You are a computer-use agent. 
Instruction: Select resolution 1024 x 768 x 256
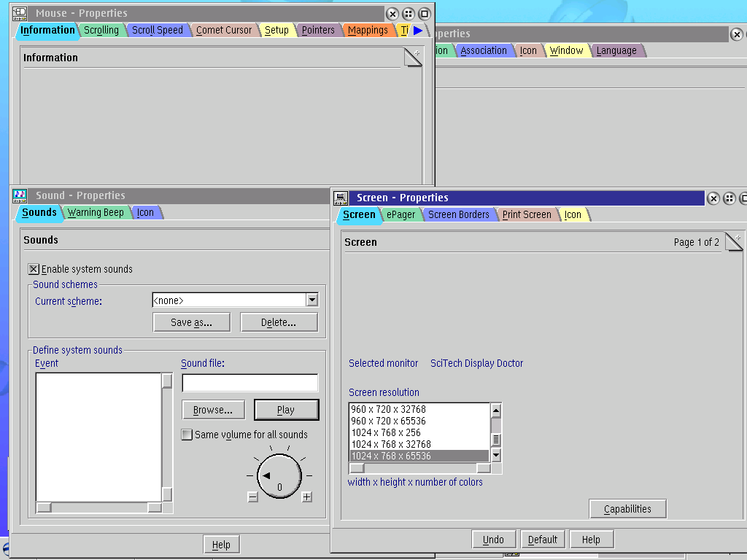pos(419,432)
